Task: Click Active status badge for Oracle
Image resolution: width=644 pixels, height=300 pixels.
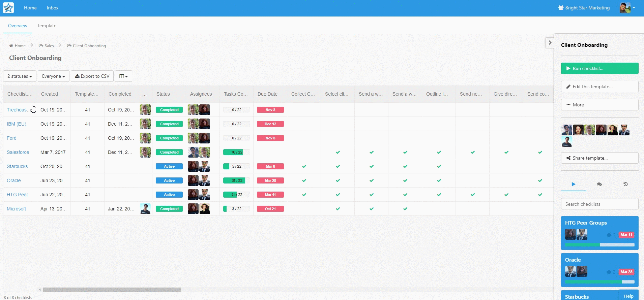Action: point(169,180)
